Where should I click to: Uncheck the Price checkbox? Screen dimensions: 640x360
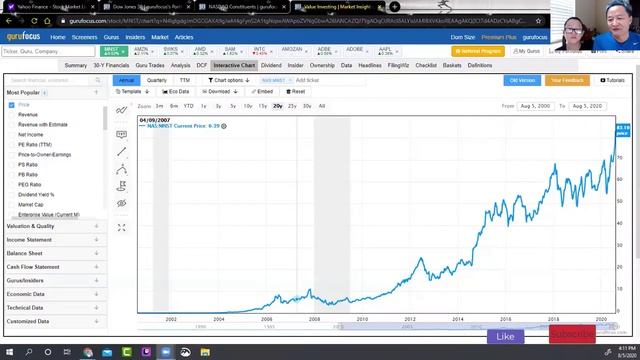coord(11,105)
